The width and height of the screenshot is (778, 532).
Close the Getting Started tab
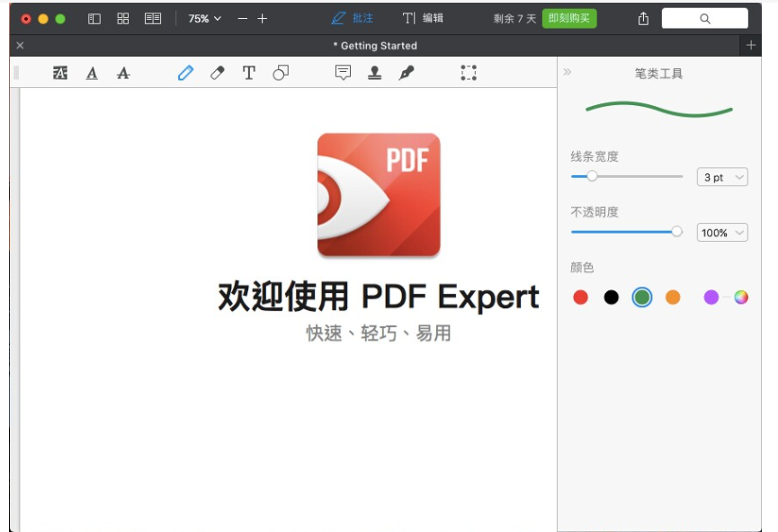[x=20, y=46]
